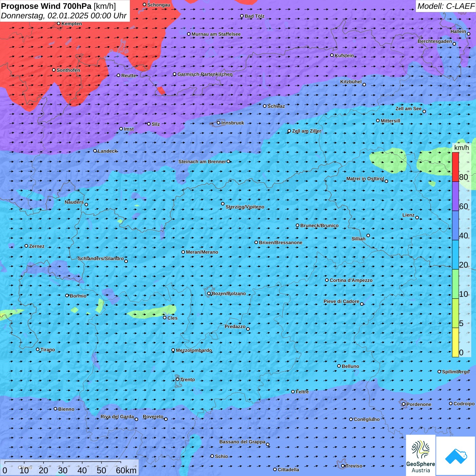
Task: Click the Cortina d'Ampezzo city marker
Action: [327, 280]
